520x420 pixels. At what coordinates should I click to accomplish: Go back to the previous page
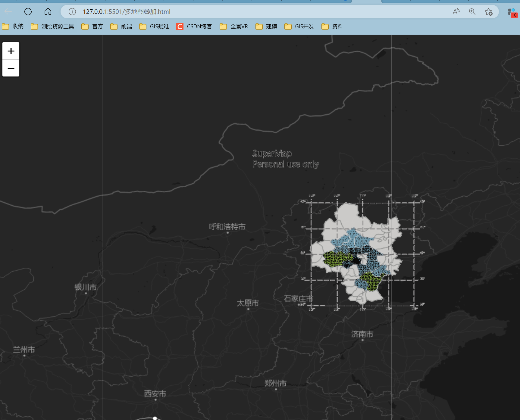[8, 12]
